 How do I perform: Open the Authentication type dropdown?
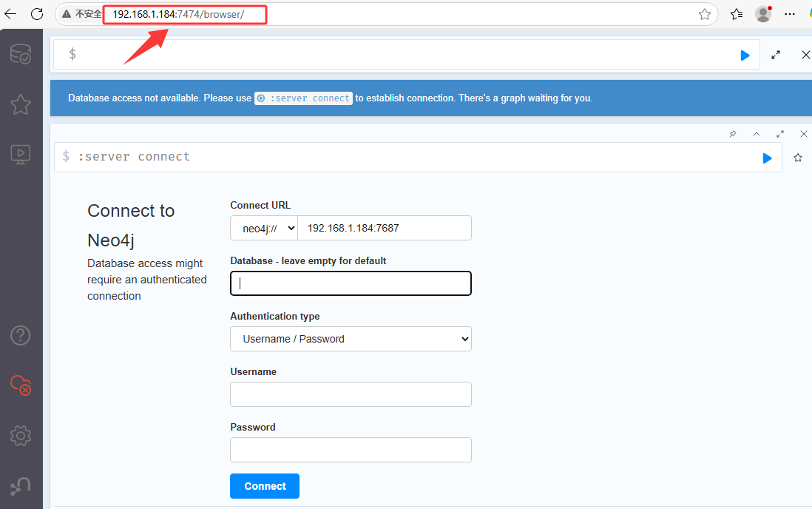click(x=351, y=339)
